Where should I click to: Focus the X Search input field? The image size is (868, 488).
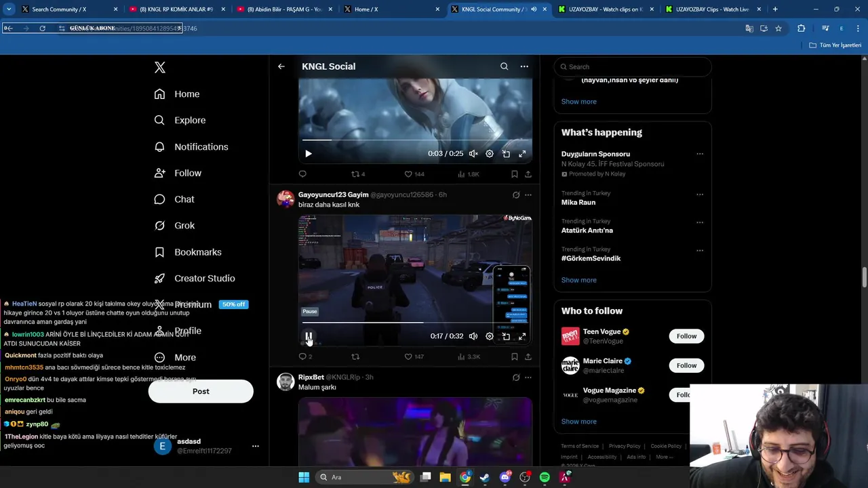click(x=633, y=66)
